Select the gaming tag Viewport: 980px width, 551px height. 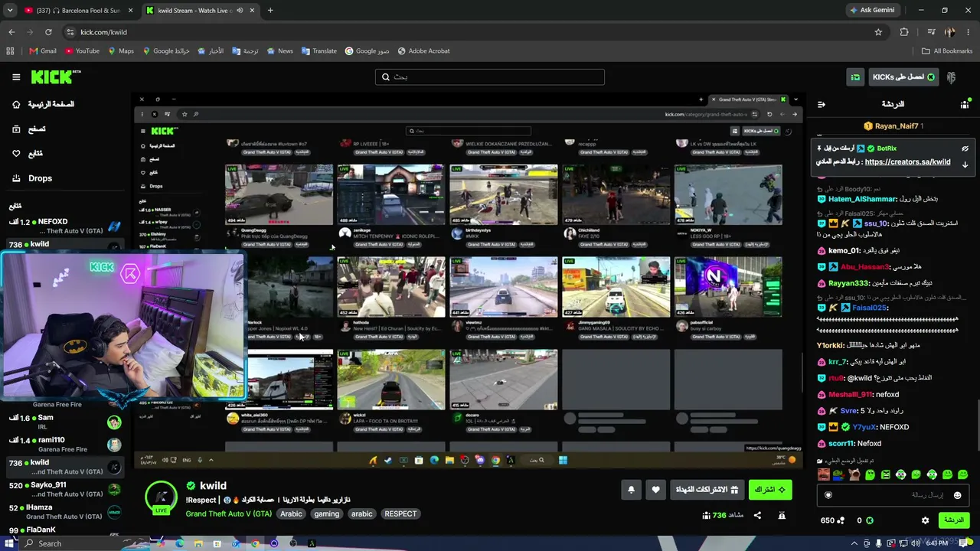[326, 514]
